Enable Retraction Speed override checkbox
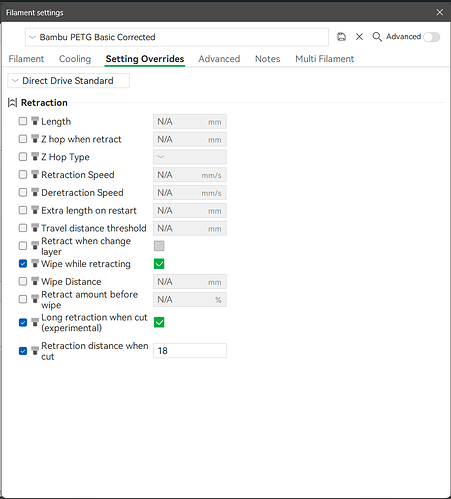Screen dimensions: 451x499 (x=23, y=174)
